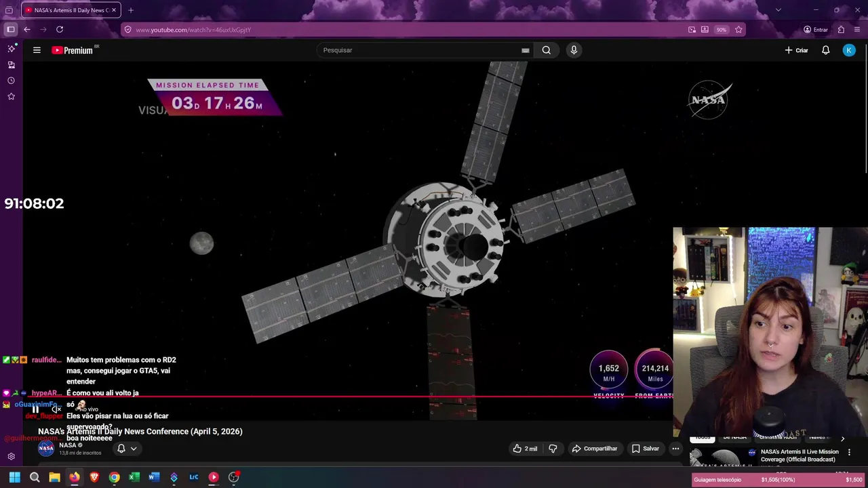Open history clock sidebar icon
This screenshot has height=488, width=868.
pos(11,81)
